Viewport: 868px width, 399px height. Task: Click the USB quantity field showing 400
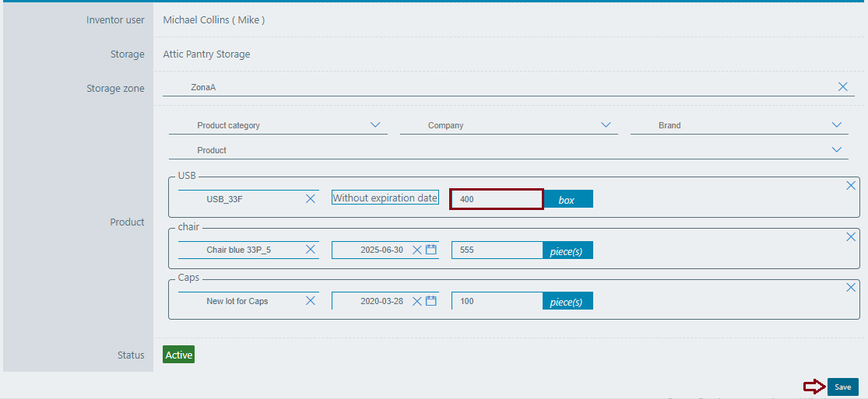[x=496, y=199]
